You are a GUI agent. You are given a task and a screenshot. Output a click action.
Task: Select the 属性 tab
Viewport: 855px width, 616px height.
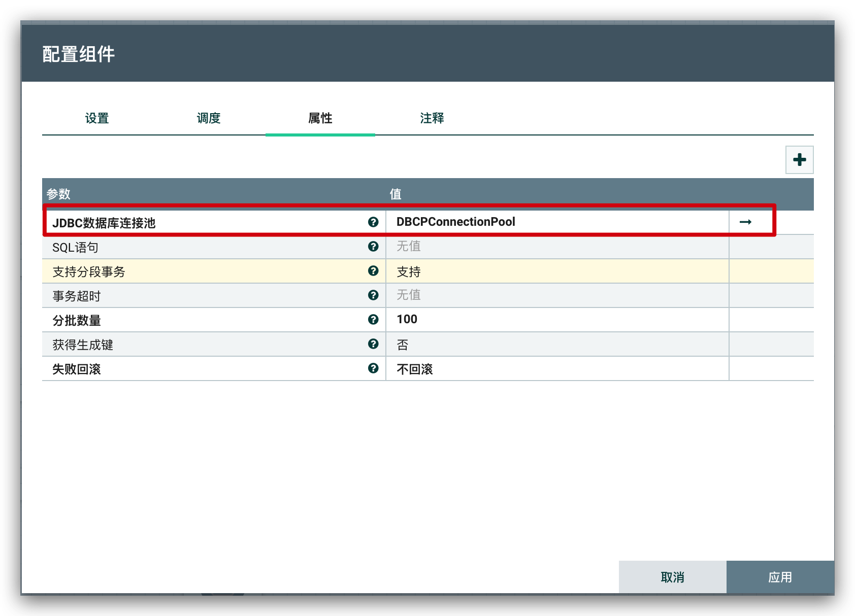click(320, 119)
